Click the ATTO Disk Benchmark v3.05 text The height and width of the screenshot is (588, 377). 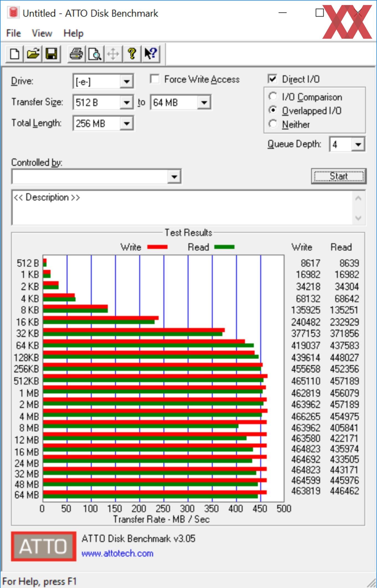[139, 538]
